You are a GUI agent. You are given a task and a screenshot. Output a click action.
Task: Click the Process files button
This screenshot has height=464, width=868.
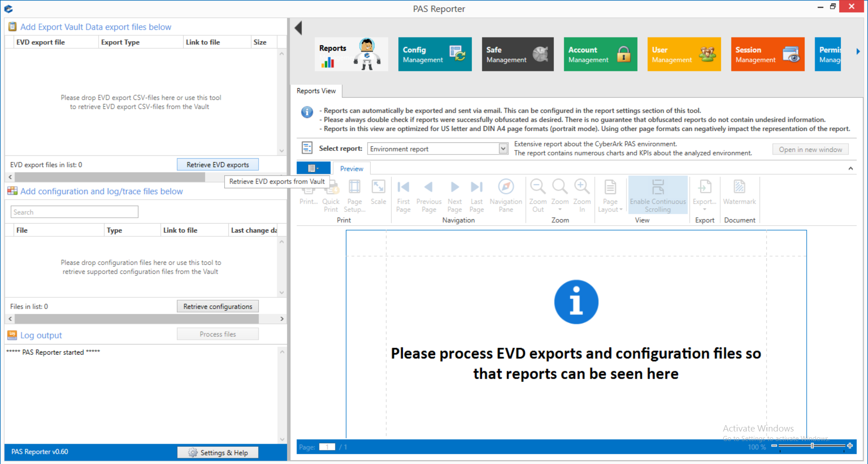[218, 334]
